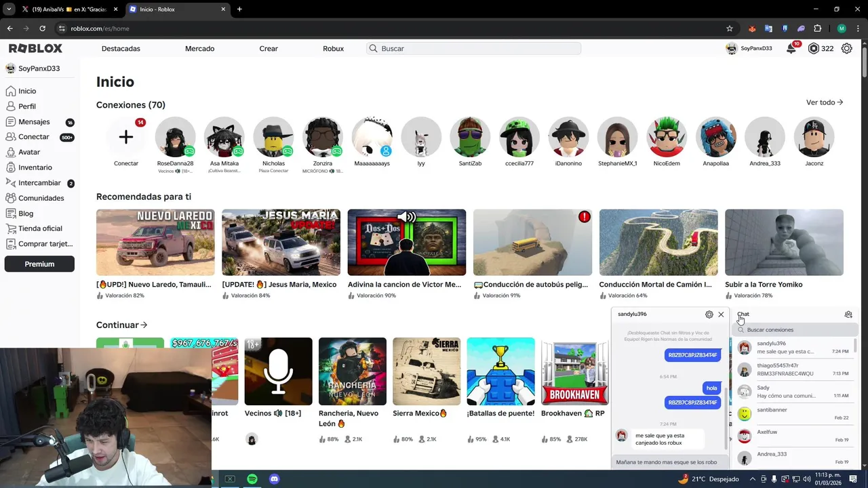Viewport: 868px width, 488px height.
Task: Open Zonzira connection avatar
Action: pos(323,137)
